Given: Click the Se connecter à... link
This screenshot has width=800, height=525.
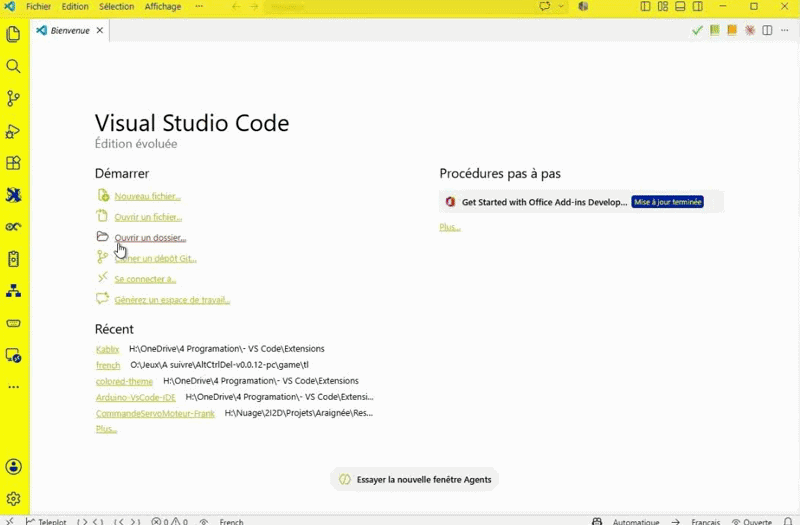Looking at the screenshot, I should [145, 279].
